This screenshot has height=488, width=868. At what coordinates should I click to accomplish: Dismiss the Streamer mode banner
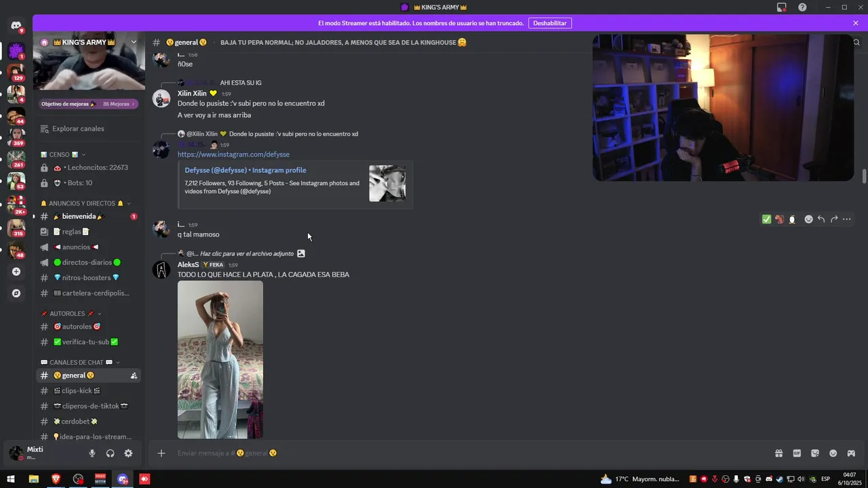[856, 23]
